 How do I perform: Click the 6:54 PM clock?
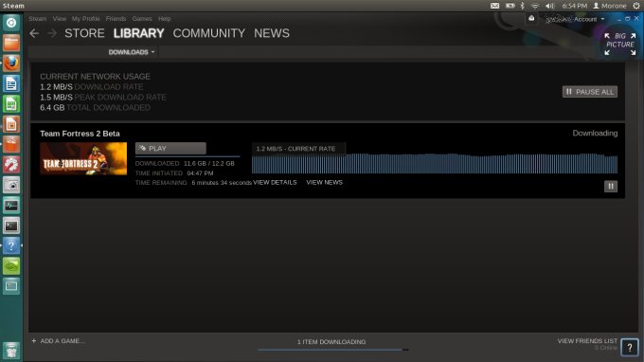point(574,6)
